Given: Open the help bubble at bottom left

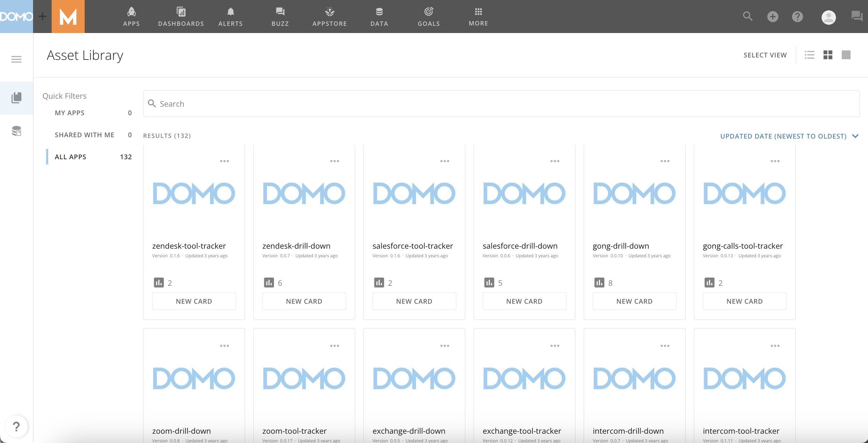Looking at the screenshot, I should point(16,427).
